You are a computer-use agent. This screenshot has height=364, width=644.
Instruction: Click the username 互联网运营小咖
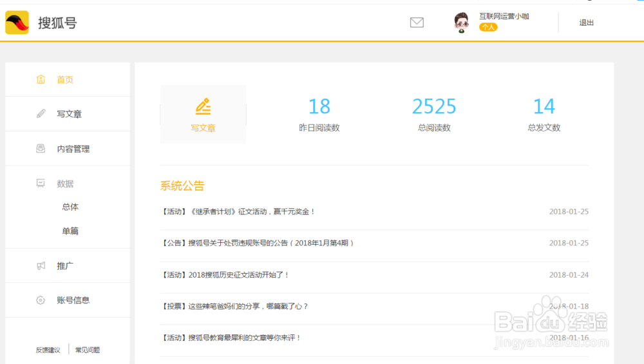(504, 16)
